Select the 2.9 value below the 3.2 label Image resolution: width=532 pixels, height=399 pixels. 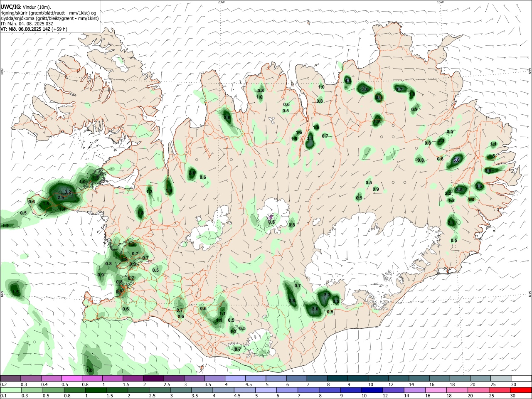(x=61, y=198)
